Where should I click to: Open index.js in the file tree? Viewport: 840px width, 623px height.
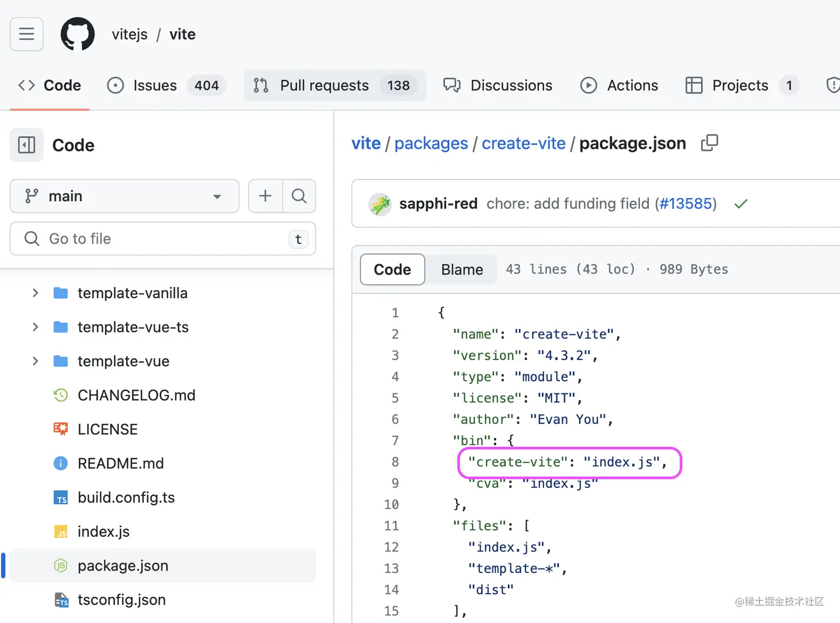coord(103,531)
